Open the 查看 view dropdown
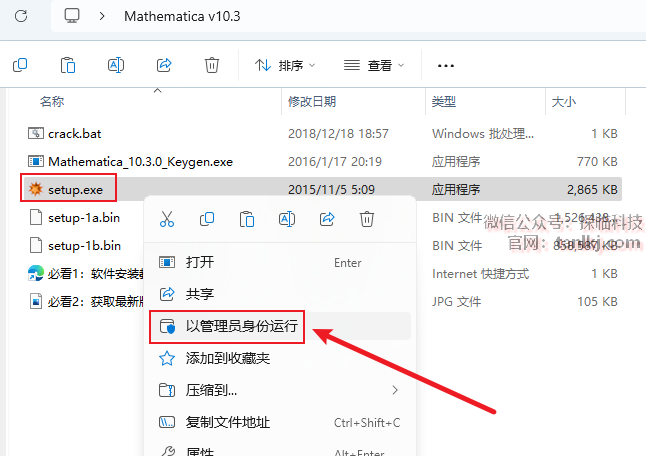Image resolution: width=646 pixels, height=456 pixels. [x=374, y=65]
